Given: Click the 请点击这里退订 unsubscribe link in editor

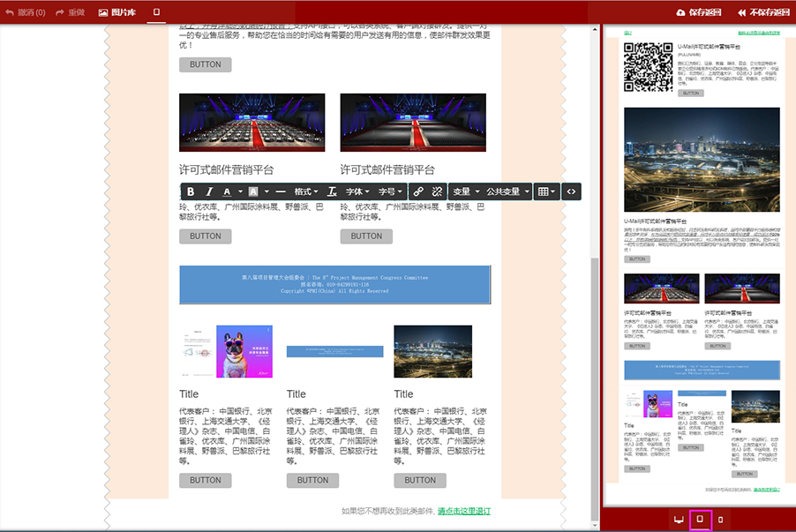Looking at the screenshot, I should click(464, 511).
